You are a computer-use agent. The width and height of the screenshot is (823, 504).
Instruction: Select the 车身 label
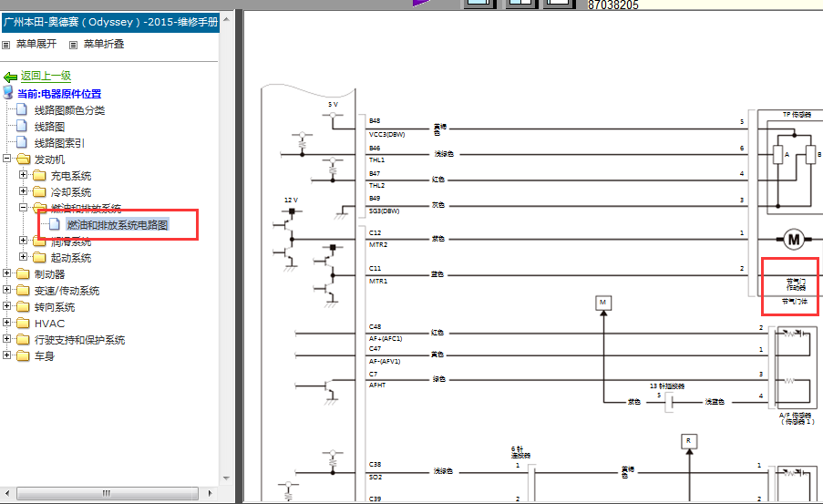(45, 356)
